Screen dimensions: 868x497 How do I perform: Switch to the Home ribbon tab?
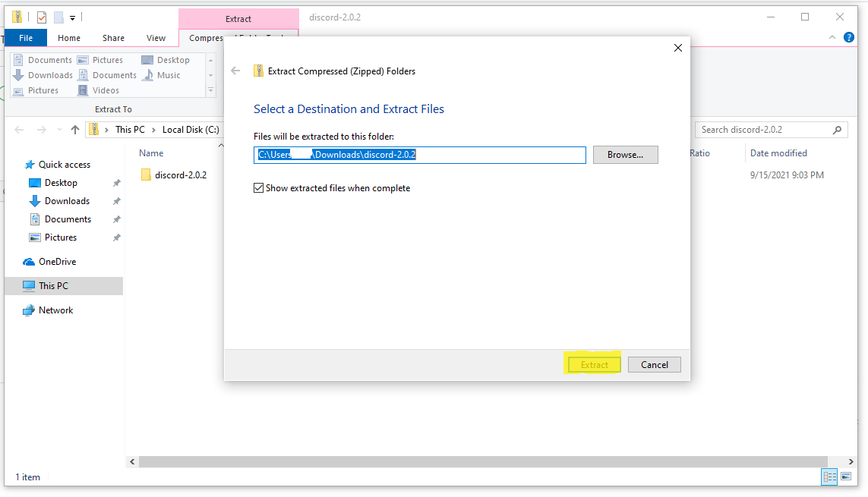[68, 38]
